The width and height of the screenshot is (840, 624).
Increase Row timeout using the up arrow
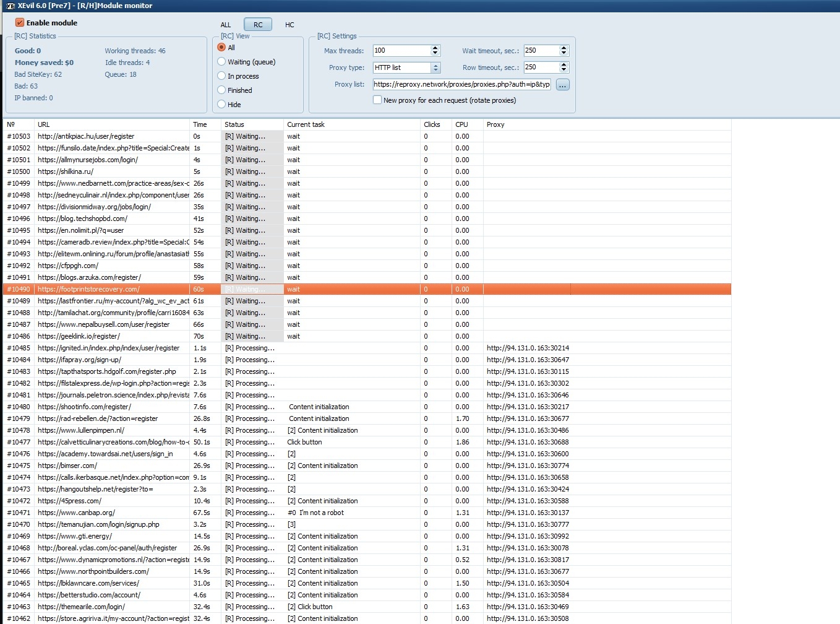[564, 64]
